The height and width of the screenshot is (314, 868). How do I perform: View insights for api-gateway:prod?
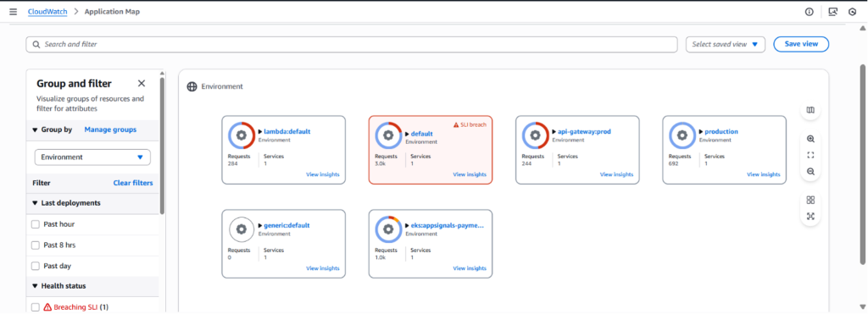point(617,174)
